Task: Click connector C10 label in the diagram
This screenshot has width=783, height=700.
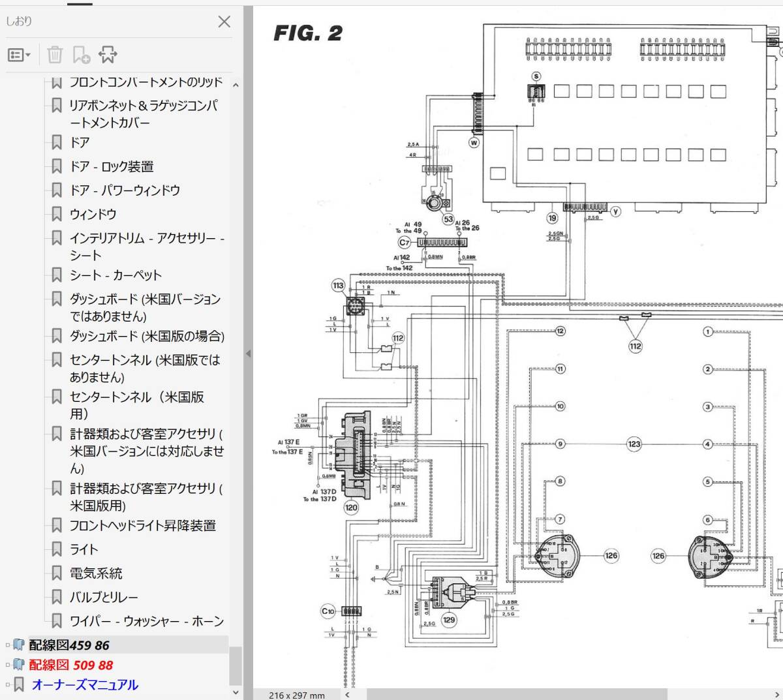Action: [x=328, y=611]
